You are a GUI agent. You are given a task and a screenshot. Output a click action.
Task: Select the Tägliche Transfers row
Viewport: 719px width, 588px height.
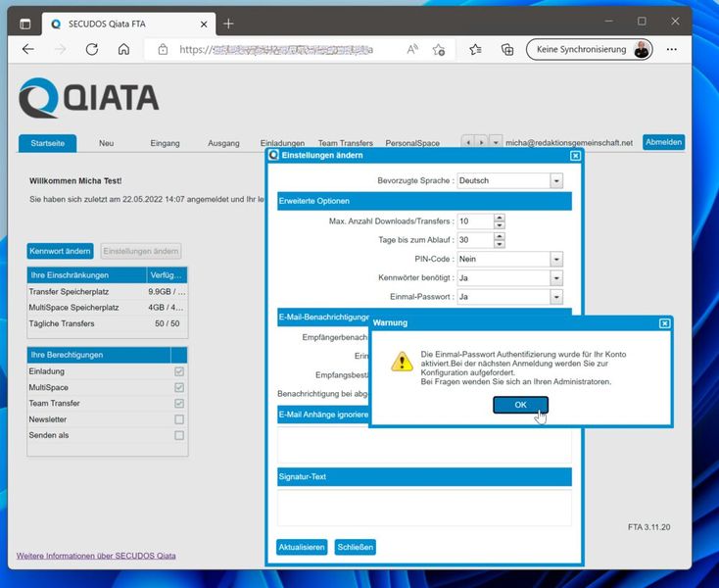[108, 323]
